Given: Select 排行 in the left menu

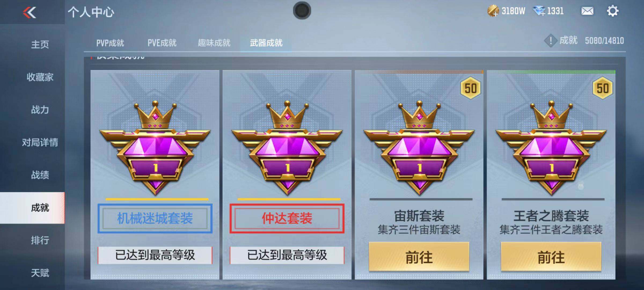Looking at the screenshot, I should coord(40,240).
